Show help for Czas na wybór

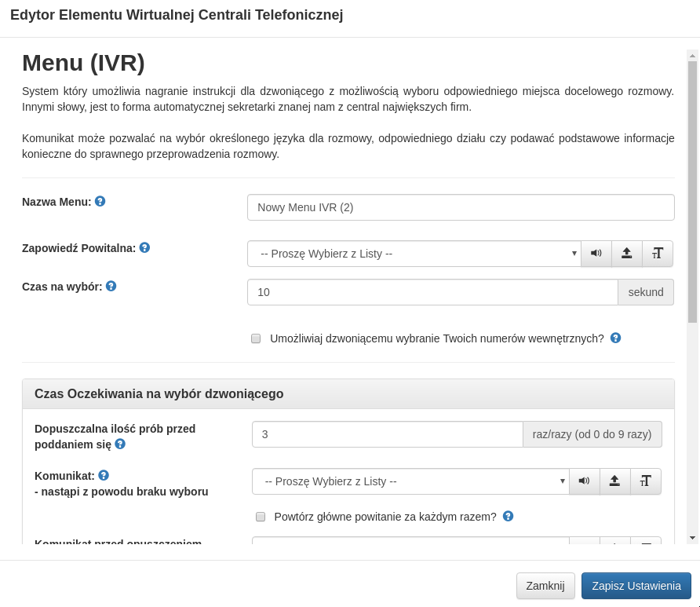(x=111, y=286)
